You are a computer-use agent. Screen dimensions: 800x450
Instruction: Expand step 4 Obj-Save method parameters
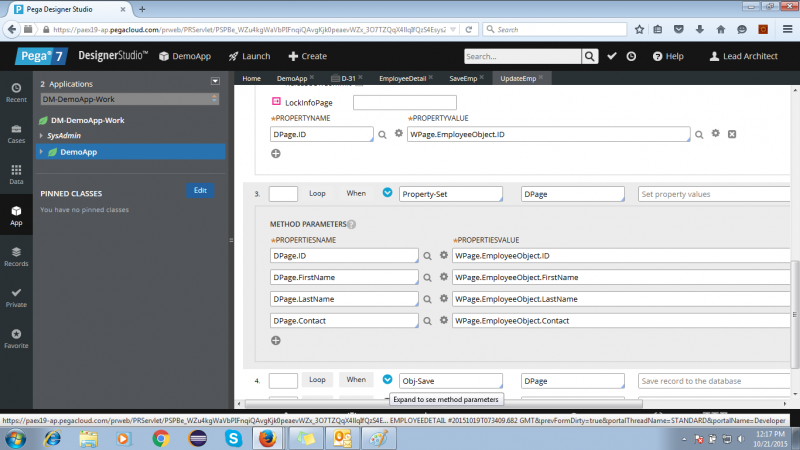click(x=387, y=380)
